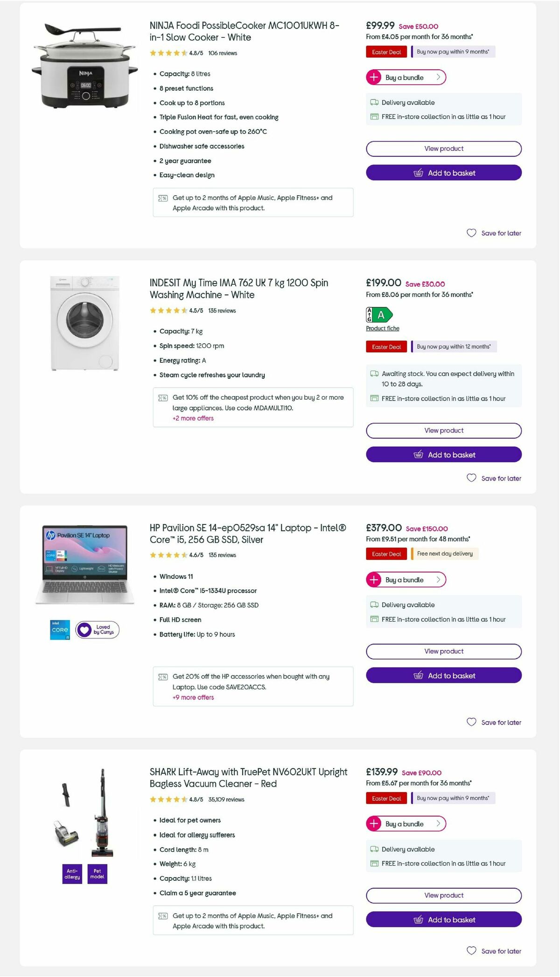
Task: Expand +2 more offers for the washing machine
Action: 193,418
